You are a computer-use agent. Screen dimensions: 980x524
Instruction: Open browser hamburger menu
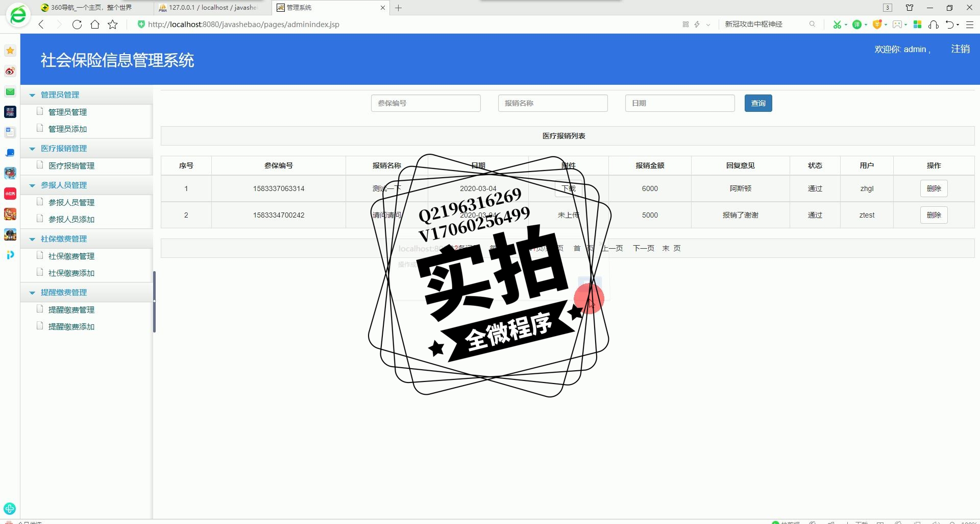[970, 24]
